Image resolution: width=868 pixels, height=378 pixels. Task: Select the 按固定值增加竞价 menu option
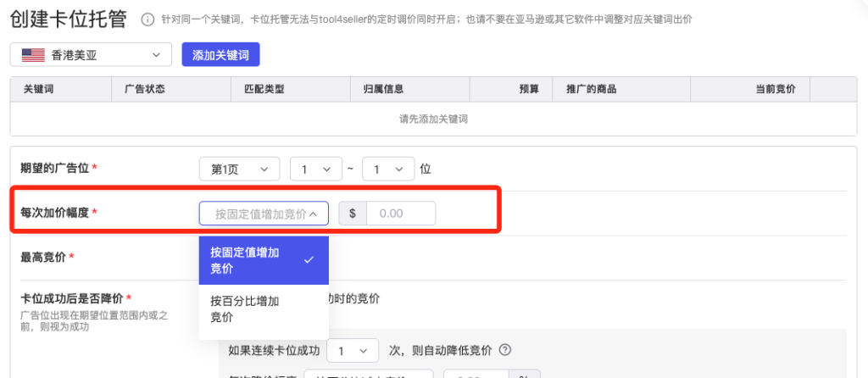pyautogui.click(x=264, y=260)
